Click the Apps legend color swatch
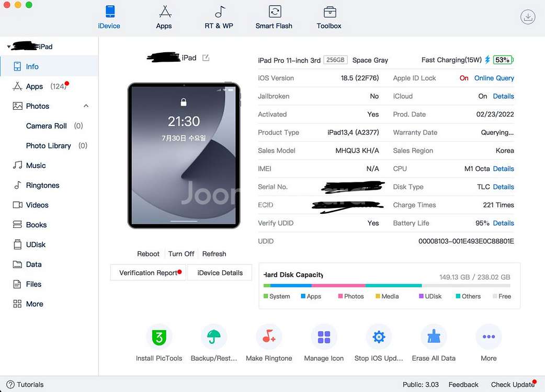 303,296
